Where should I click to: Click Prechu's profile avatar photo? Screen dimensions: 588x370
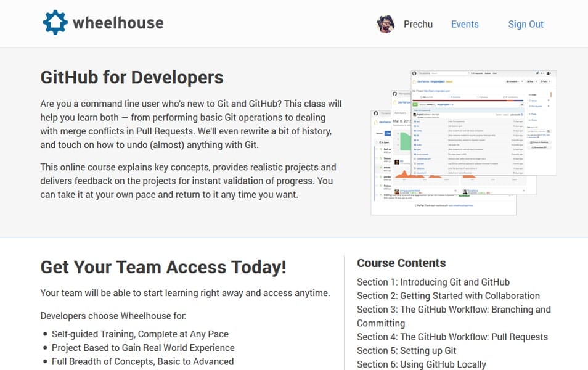coord(385,24)
